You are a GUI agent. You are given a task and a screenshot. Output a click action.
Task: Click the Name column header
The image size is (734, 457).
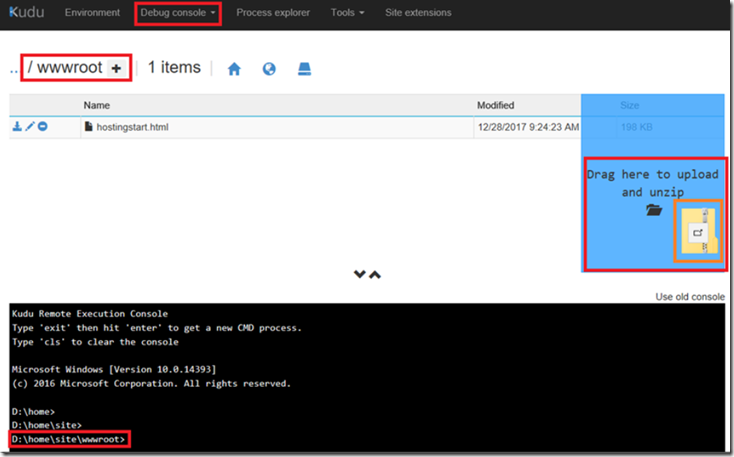[96, 105]
